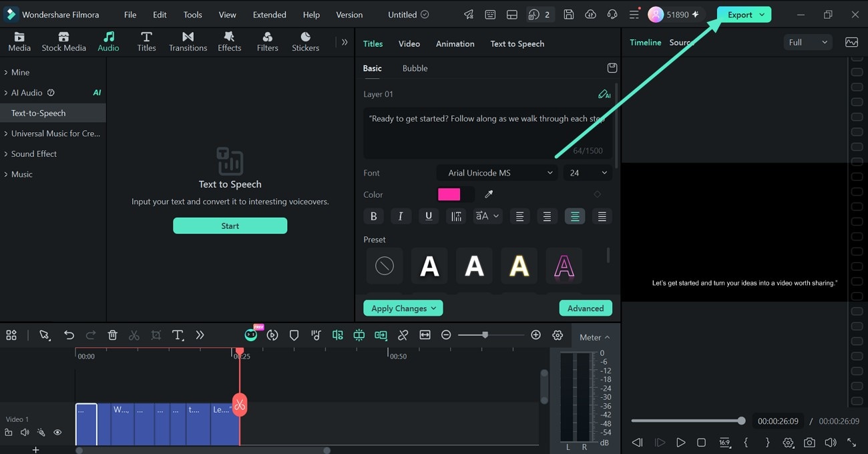Open the Stickers tab

click(305, 41)
